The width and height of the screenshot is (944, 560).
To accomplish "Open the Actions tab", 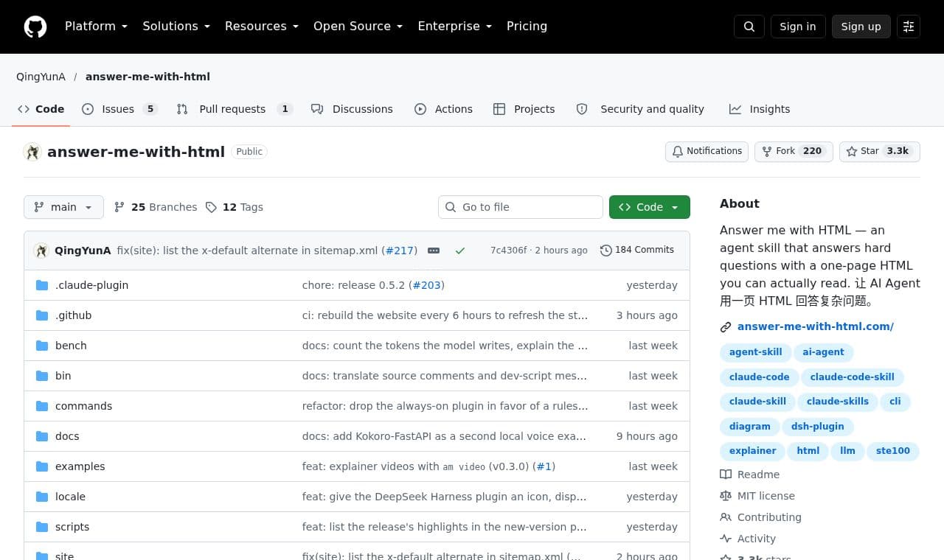I will pos(443,109).
